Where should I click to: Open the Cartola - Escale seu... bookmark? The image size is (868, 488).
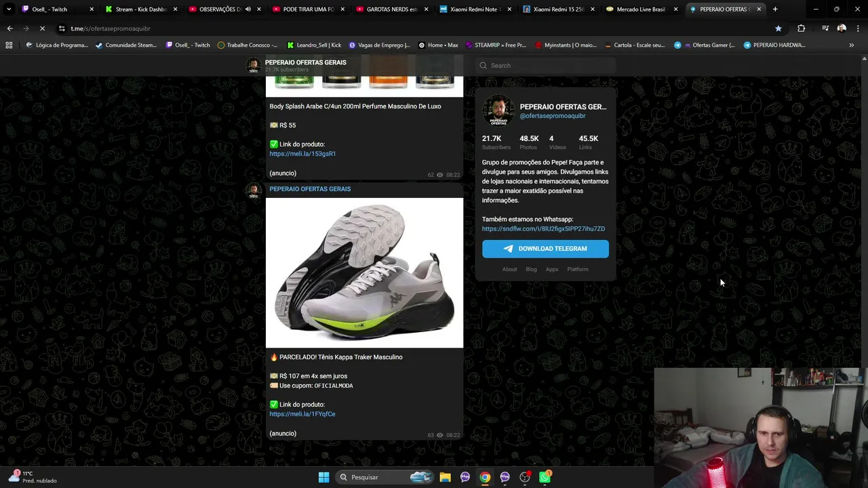point(634,45)
